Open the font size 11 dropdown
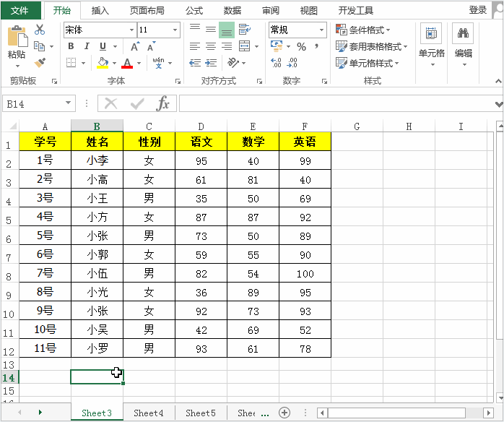 coord(175,30)
